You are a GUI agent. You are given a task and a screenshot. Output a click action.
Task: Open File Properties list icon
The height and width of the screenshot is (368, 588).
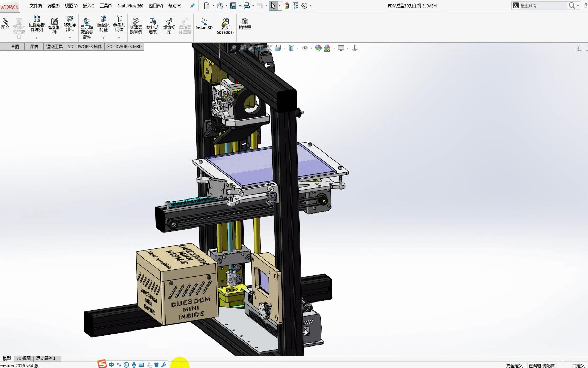tap(295, 6)
